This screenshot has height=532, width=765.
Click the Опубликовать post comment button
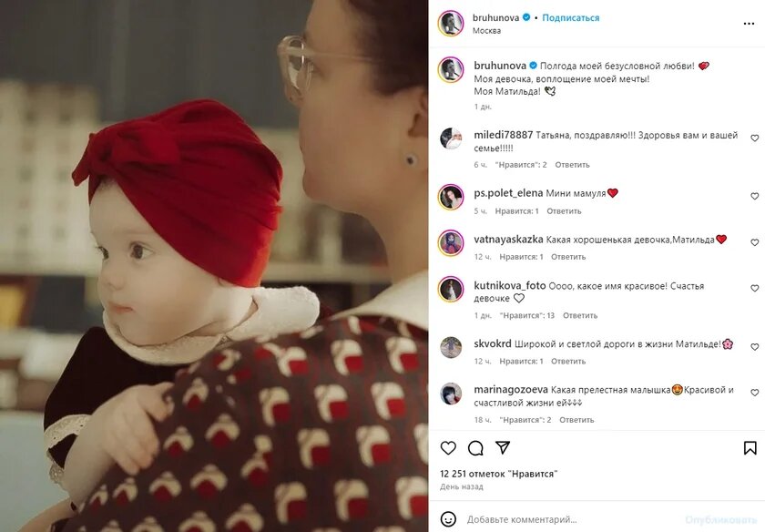pos(720,520)
